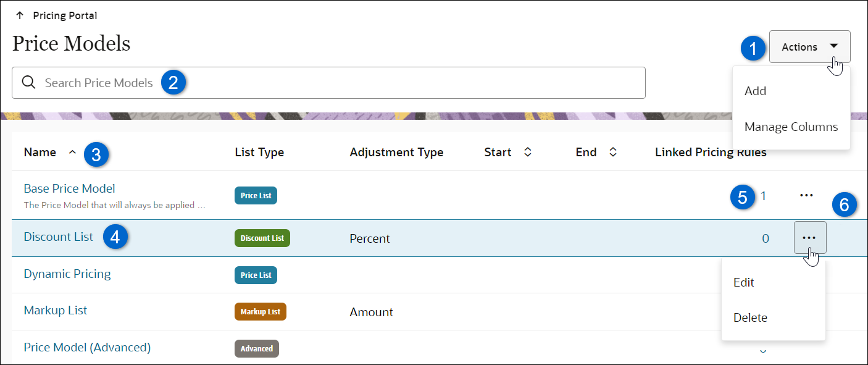Click the Price List badge on Base Price Model

tap(256, 195)
